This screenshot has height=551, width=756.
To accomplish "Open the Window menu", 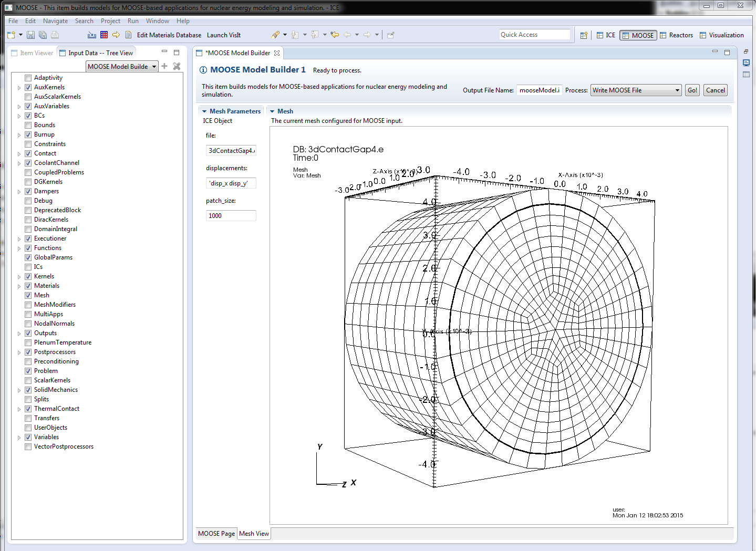I will [158, 21].
